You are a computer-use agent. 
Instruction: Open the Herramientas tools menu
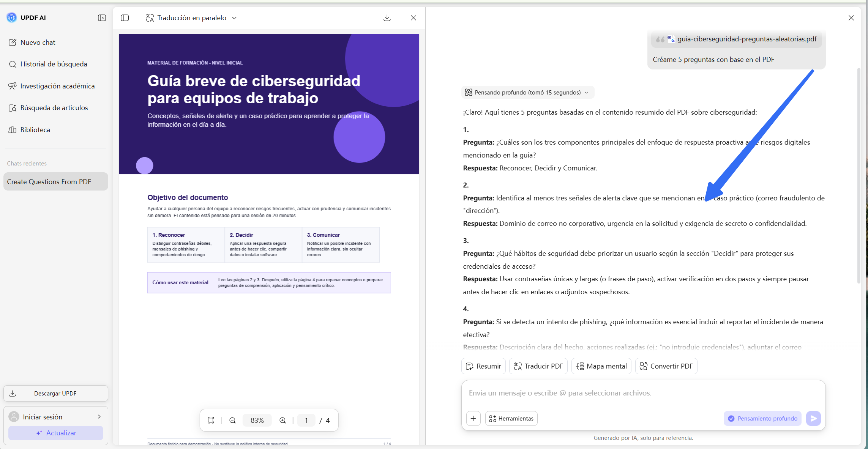tap(511, 419)
